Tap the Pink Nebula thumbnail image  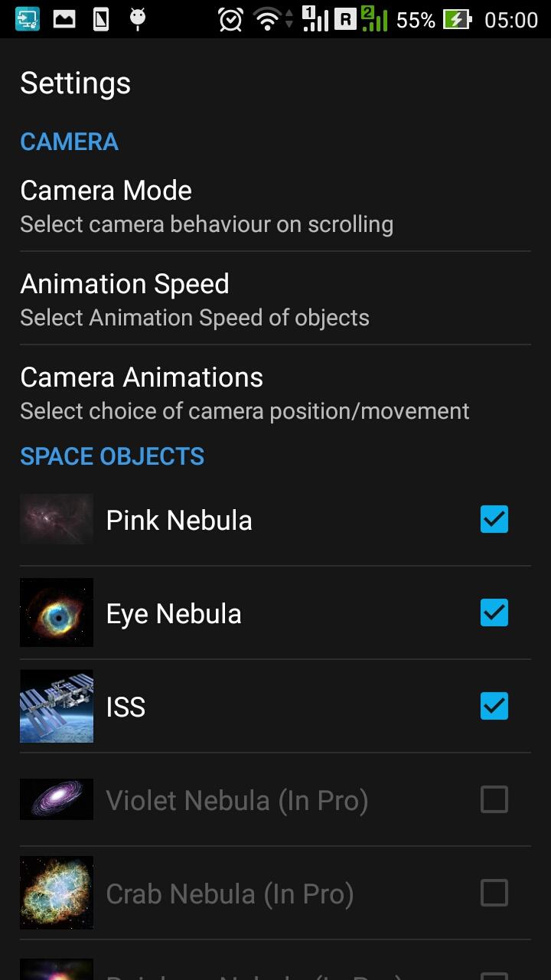click(x=57, y=519)
